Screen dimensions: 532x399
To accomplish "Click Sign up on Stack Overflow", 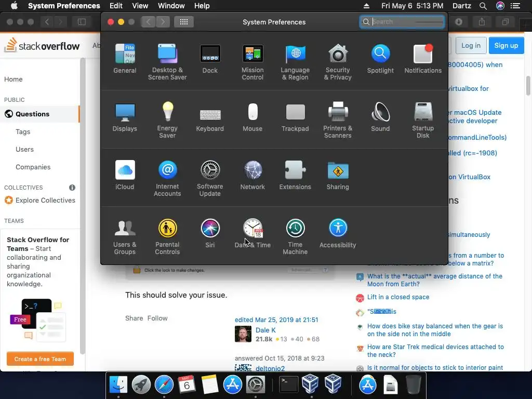I will click(506, 46).
